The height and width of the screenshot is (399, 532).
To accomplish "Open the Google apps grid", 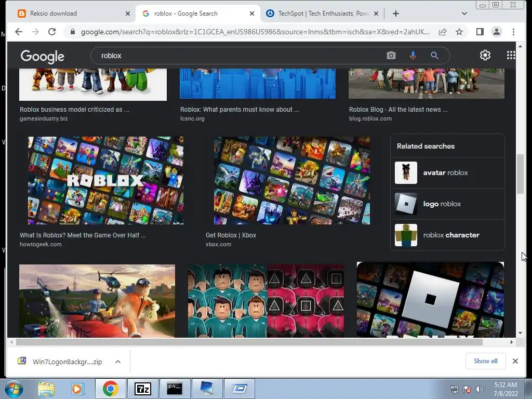I will (x=511, y=55).
